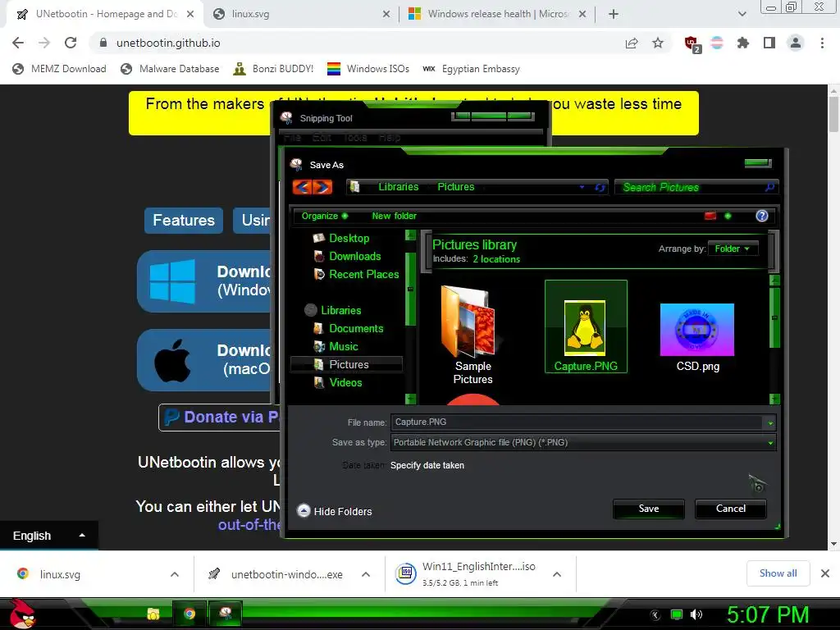Open the Chrome profile avatar

[x=796, y=43]
